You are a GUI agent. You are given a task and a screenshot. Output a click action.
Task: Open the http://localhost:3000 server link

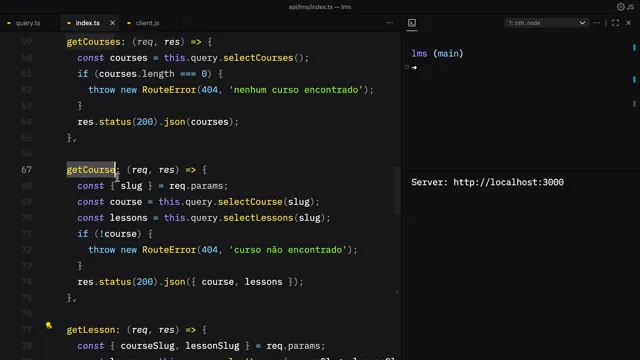tap(508, 182)
